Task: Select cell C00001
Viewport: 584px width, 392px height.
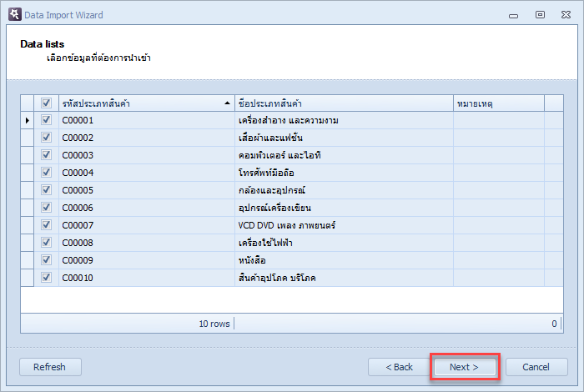Action: [147, 120]
